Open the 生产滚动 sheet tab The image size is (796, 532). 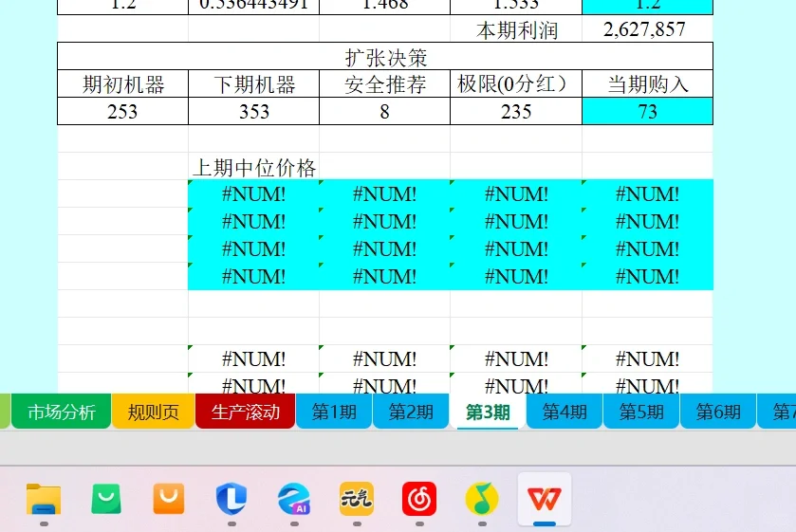click(x=245, y=412)
